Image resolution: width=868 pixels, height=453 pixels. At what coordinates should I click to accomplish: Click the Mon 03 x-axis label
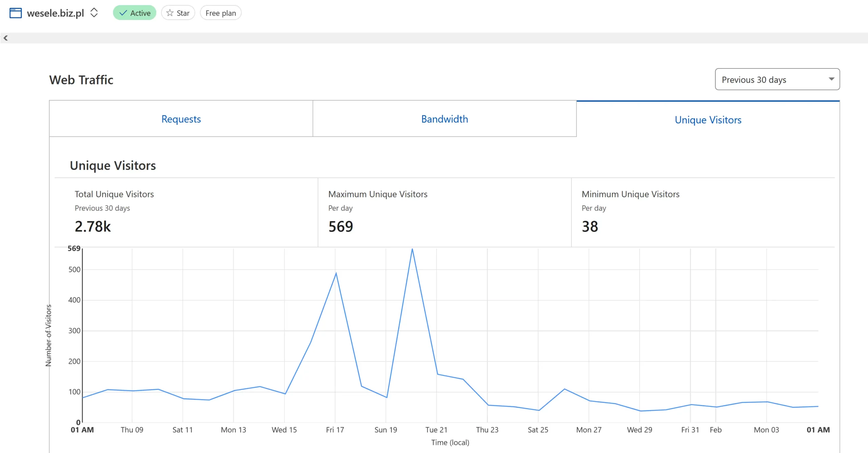pyautogui.click(x=766, y=430)
